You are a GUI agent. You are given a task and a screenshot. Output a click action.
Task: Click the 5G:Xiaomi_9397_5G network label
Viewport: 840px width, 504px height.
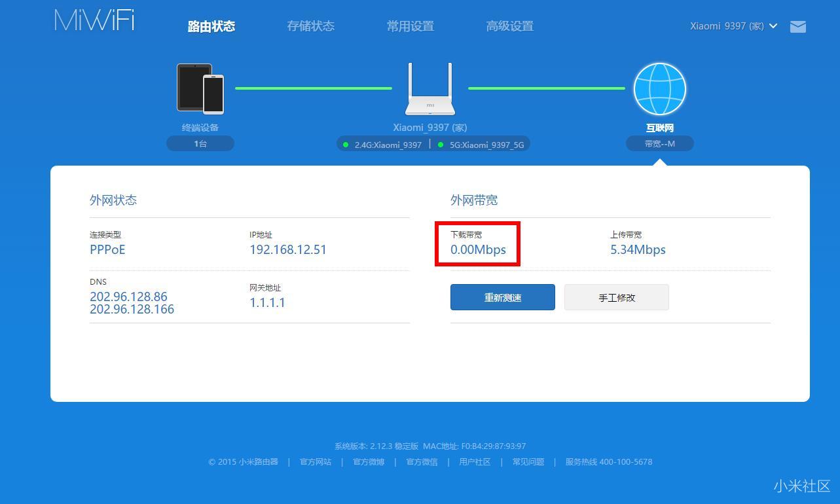pos(486,145)
